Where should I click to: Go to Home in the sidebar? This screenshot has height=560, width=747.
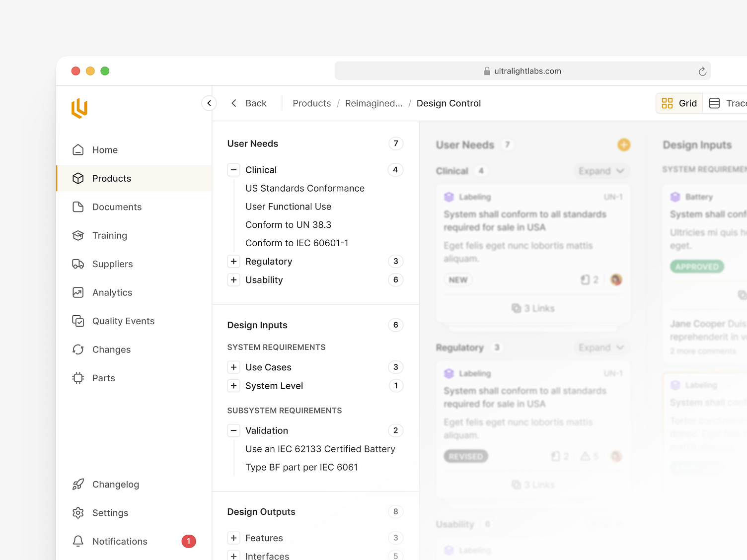click(134, 150)
